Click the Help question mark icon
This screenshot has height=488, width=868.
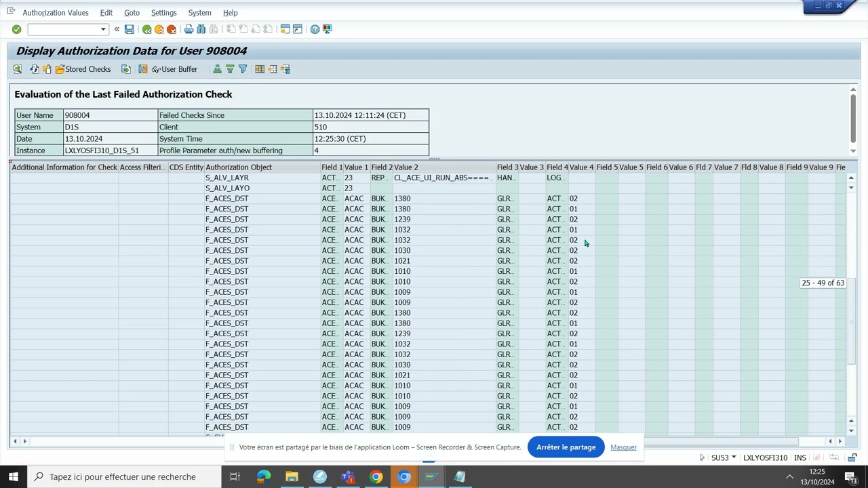315,29
